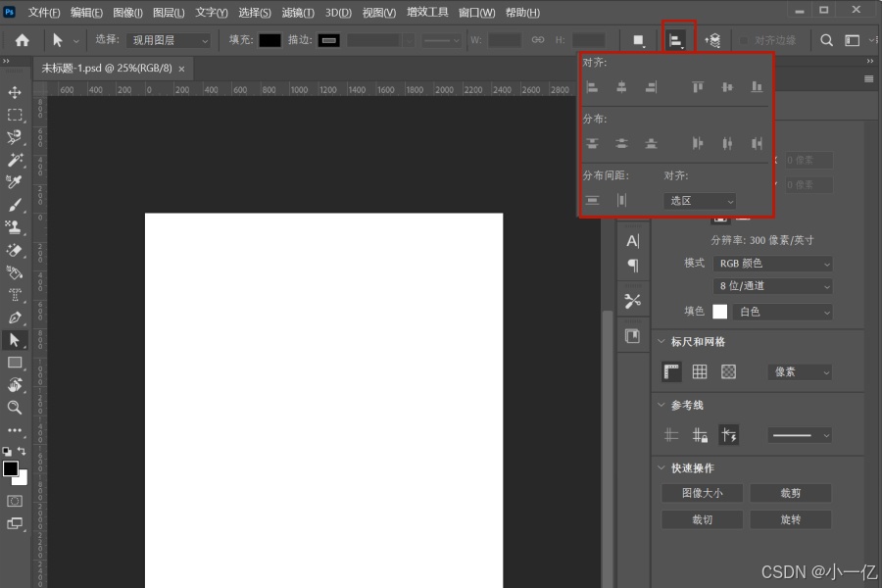882x588 pixels.
Task: Toggle Quick Mask mode
Action: point(15,501)
